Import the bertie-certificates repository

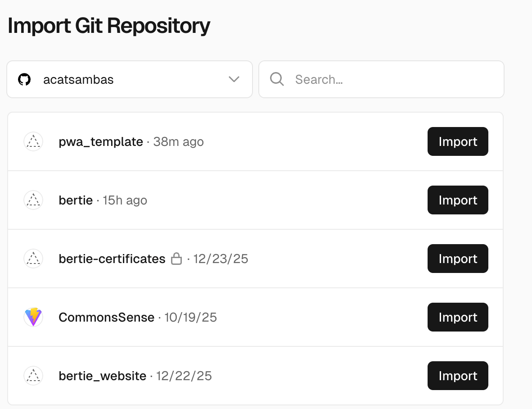click(x=458, y=259)
